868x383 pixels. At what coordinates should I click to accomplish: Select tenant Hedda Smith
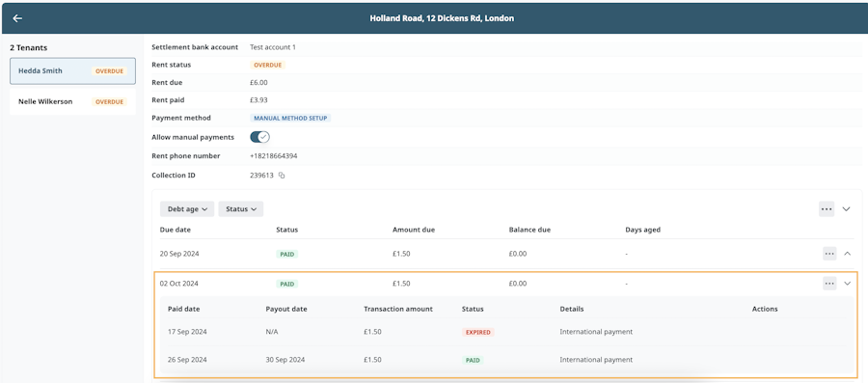72,70
